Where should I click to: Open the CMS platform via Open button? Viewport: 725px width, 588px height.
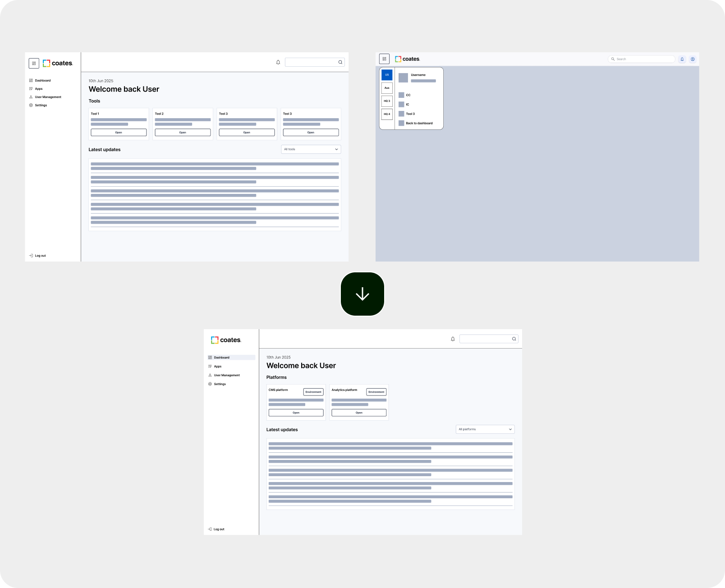[296, 413]
